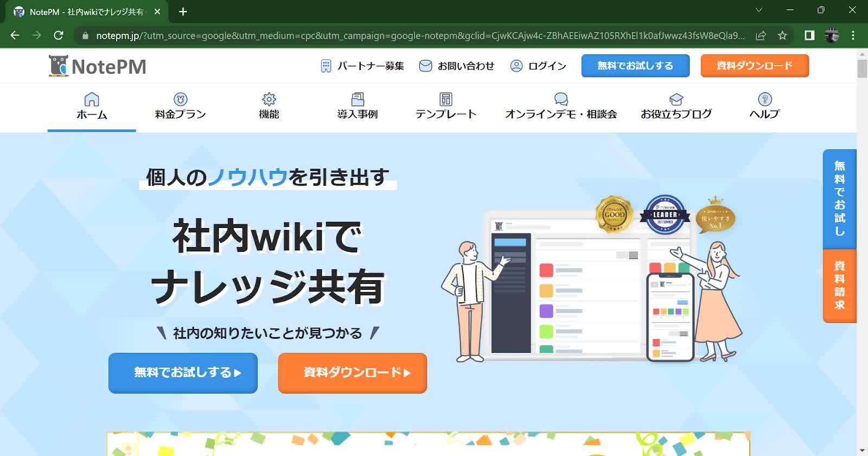Click the login user icon

[x=516, y=66]
